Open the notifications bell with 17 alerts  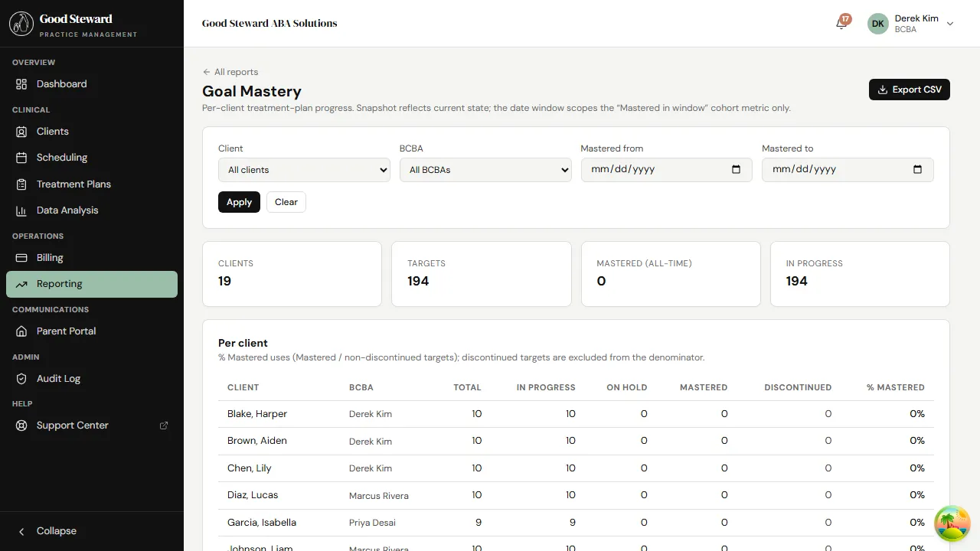click(840, 24)
